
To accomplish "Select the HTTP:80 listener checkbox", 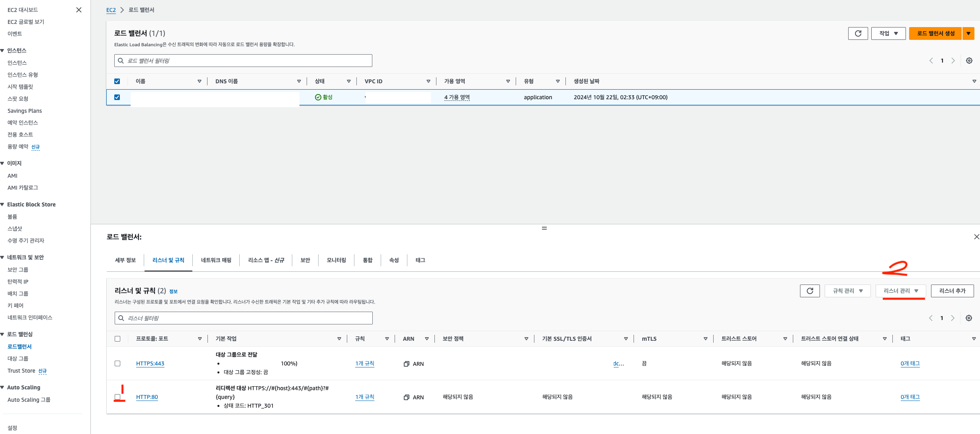I will coord(117,397).
